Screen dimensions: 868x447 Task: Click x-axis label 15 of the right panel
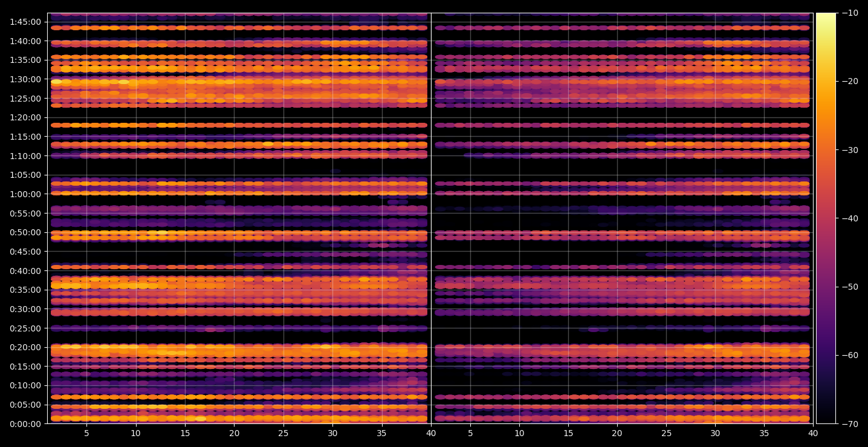click(x=568, y=433)
